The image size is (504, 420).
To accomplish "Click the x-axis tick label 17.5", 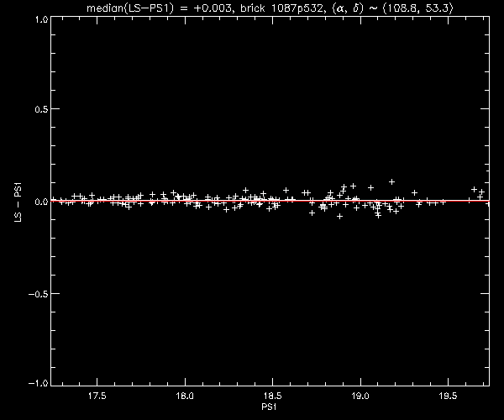I will tap(97, 396).
